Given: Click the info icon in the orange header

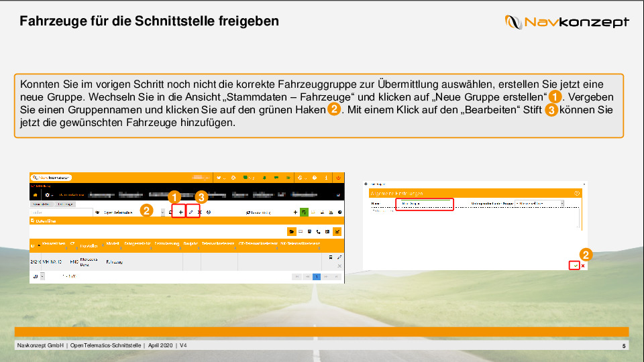Looking at the screenshot, I should 326,178.
